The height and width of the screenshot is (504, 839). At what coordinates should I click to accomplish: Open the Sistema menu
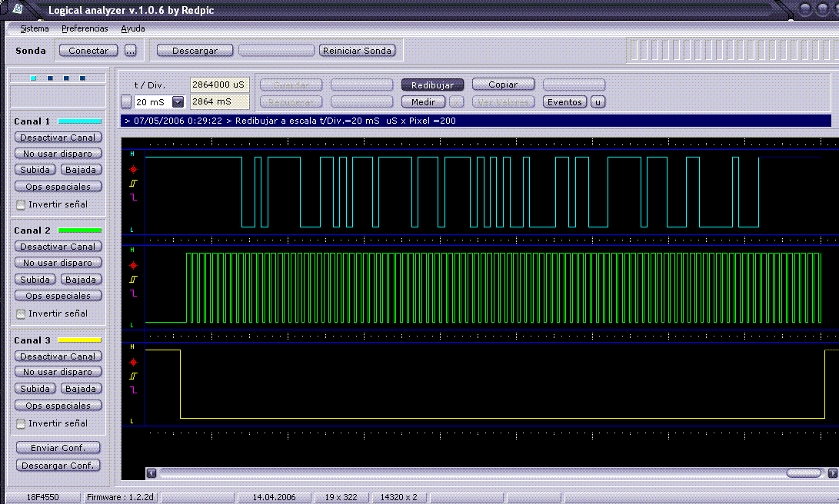(35, 28)
